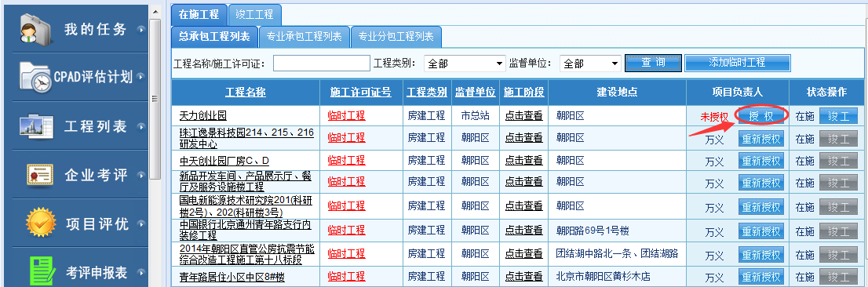Click 授权 button for 天力创业园

tap(760, 115)
